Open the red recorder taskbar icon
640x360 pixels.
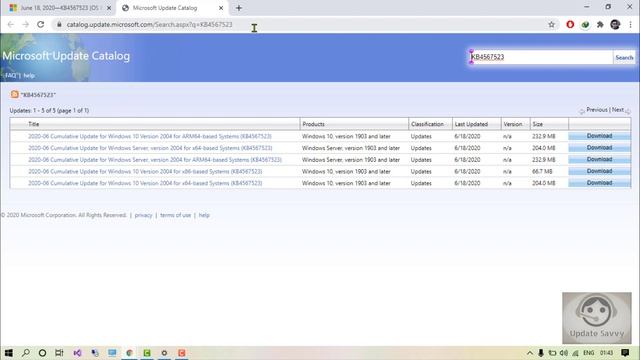(182, 353)
